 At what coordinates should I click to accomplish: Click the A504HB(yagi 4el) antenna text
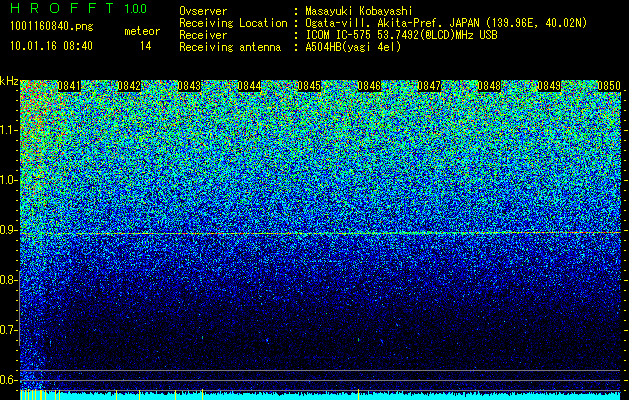point(353,47)
